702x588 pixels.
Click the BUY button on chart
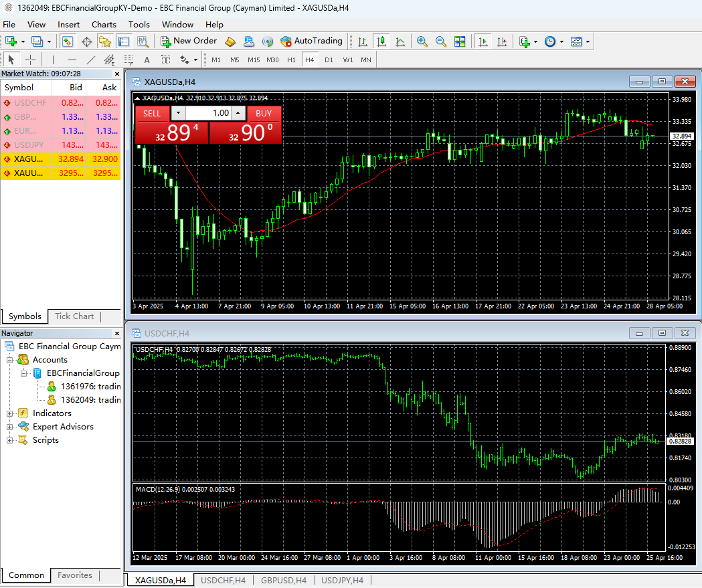[264, 114]
